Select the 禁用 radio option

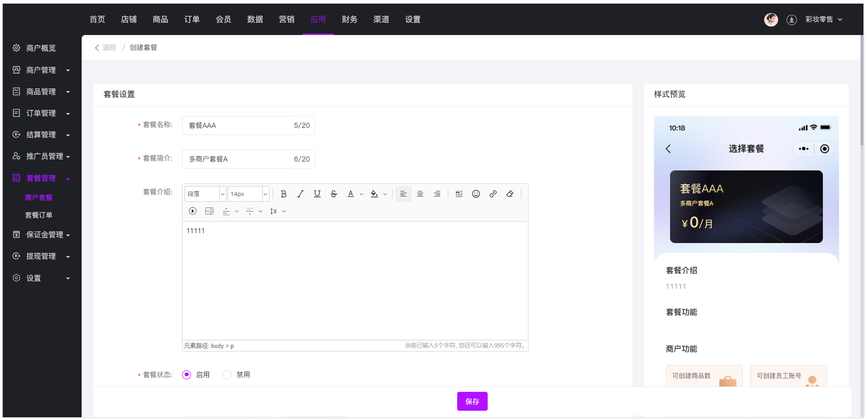pos(227,375)
